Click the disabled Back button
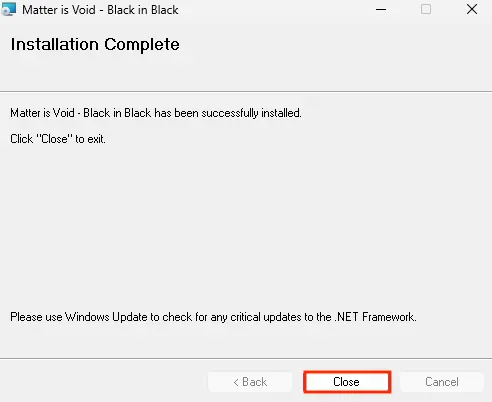492x402 pixels. pyautogui.click(x=250, y=382)
